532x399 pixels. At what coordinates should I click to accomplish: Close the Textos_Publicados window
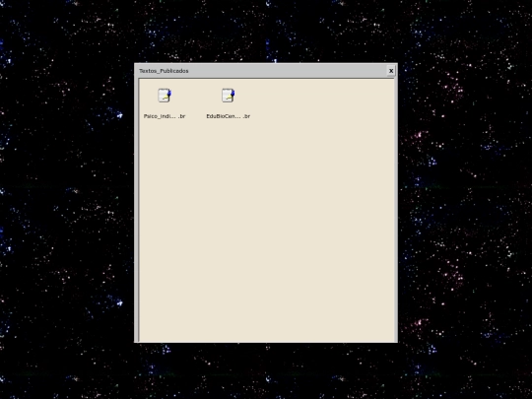click(391, 71)
